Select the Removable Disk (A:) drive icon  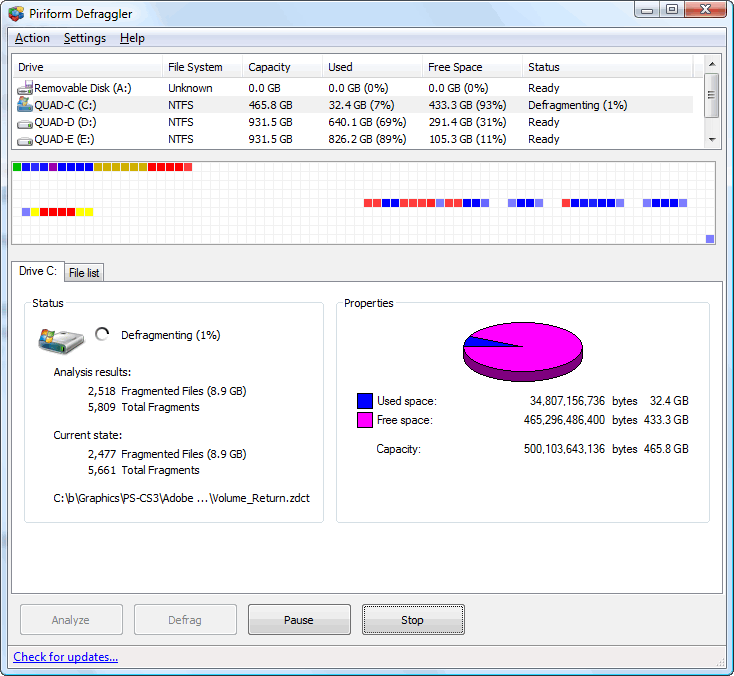(x=25, y=88)
